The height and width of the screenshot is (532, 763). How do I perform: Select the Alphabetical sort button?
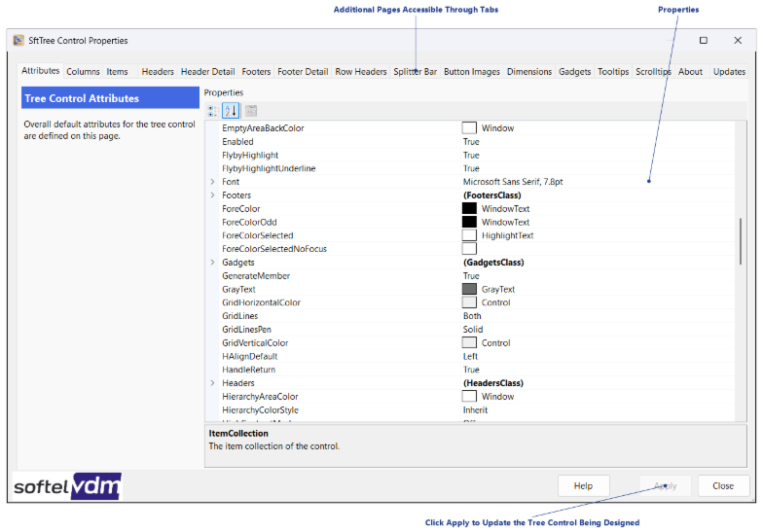coord(231,111)
